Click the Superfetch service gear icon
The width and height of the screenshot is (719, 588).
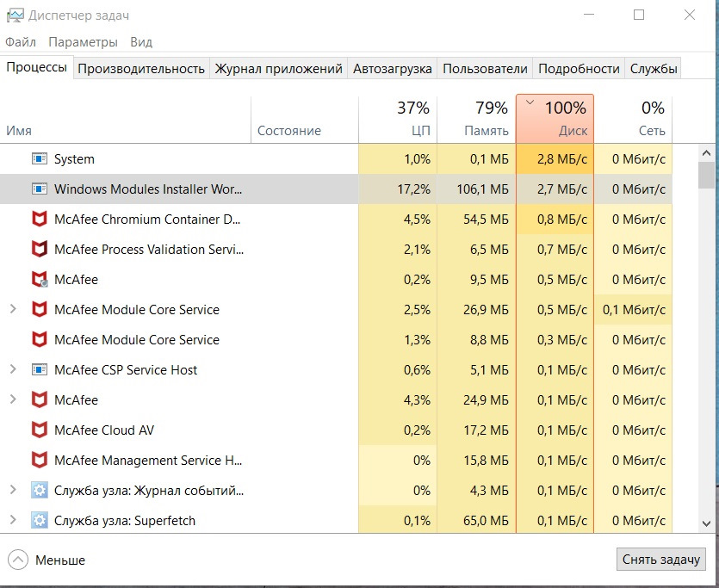[40, 521]
